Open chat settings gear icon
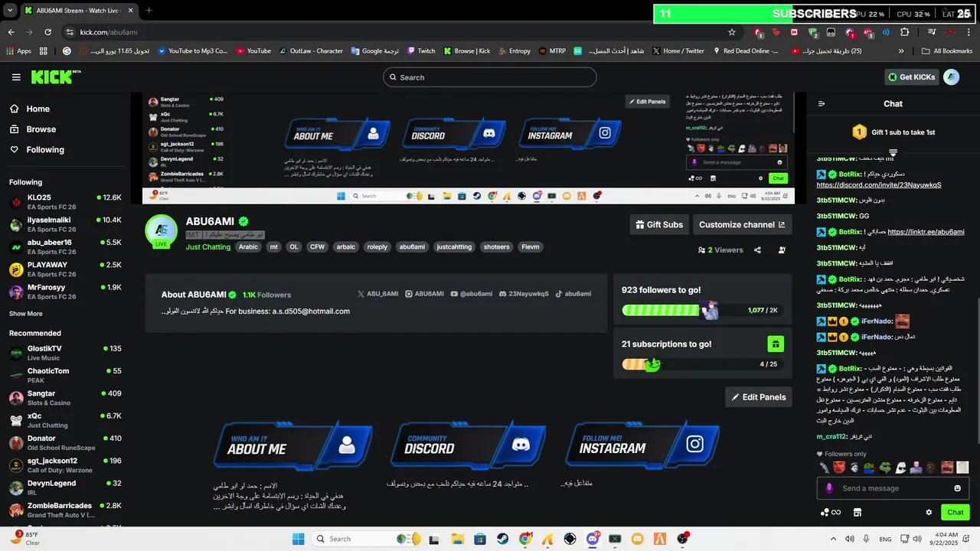This screenshot has width=980, height=551. point(929,513)
